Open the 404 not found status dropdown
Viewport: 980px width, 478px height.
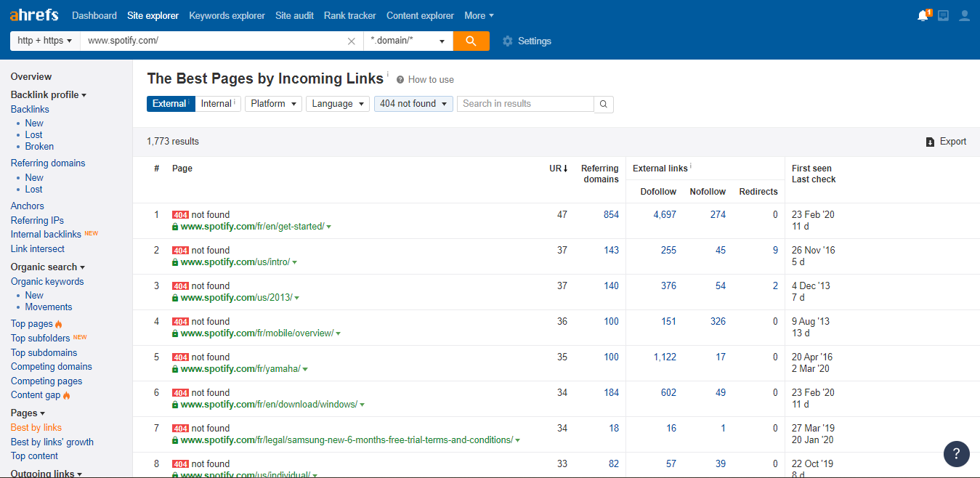(413, 104)
